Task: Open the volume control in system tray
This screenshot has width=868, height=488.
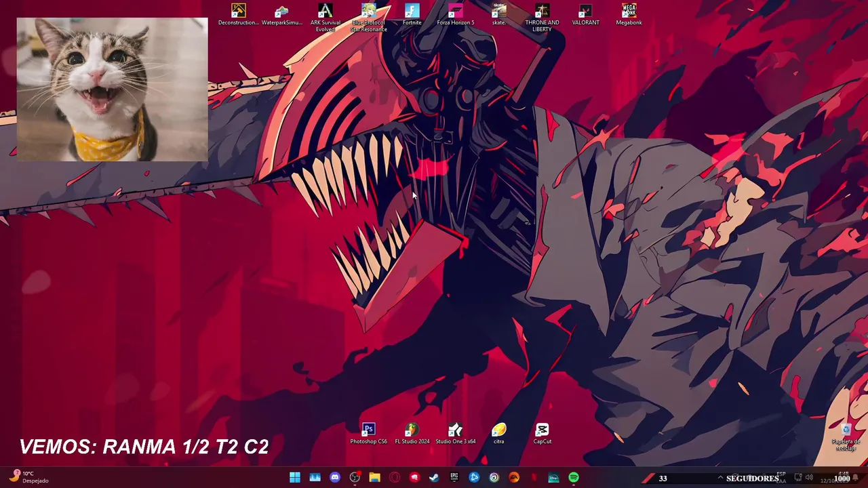Action: 809,477
